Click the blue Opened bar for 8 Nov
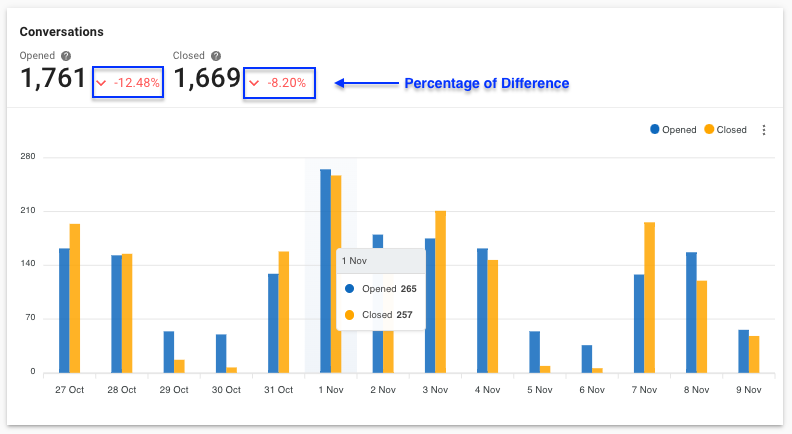This screenshot has width=792, height=434. pyautogui.click(x=691, y=312)
